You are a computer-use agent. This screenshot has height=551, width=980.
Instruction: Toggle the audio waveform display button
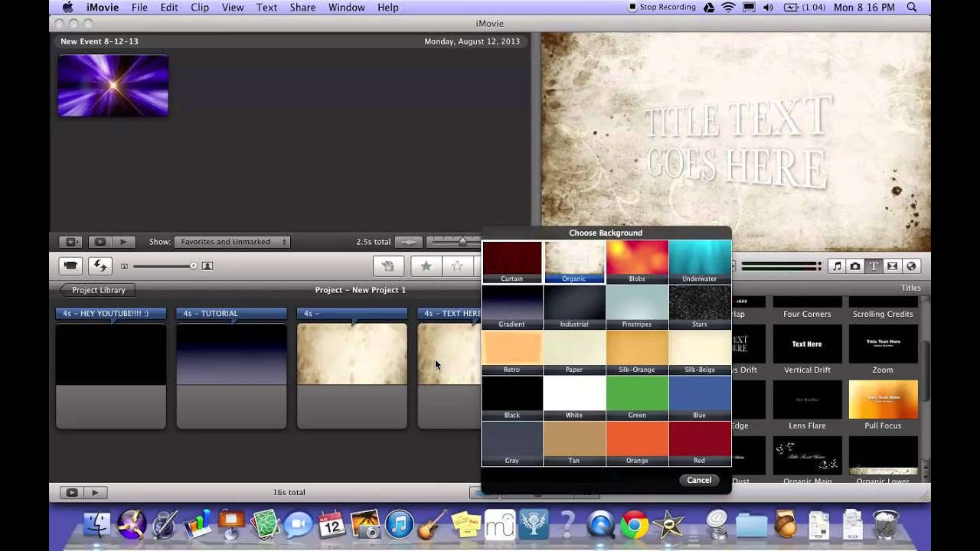coord(409,242)
